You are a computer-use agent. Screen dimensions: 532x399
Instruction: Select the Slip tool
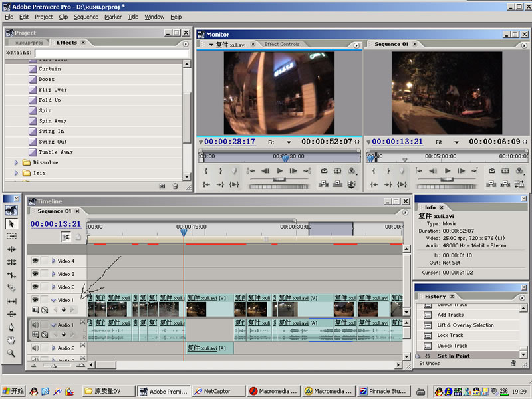(x=11, y=301)
